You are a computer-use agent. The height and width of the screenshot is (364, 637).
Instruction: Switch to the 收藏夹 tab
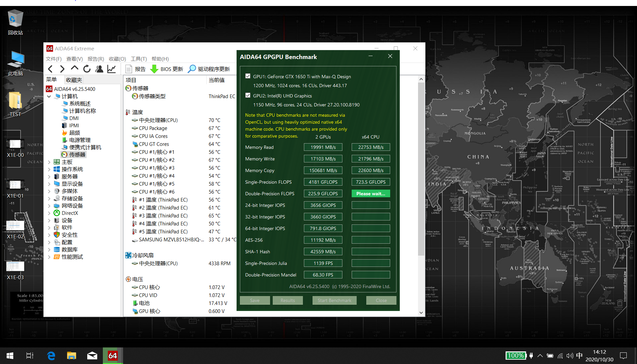point(74,80)
